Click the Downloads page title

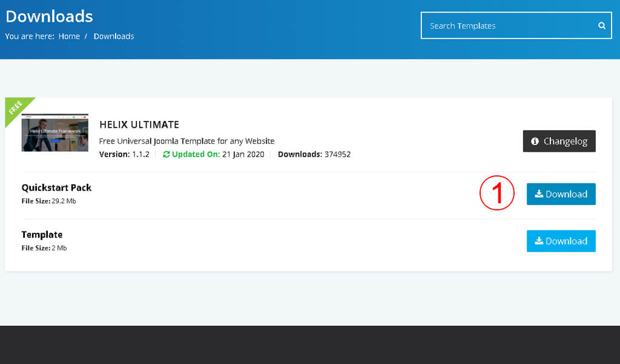[x=50, y=16]
